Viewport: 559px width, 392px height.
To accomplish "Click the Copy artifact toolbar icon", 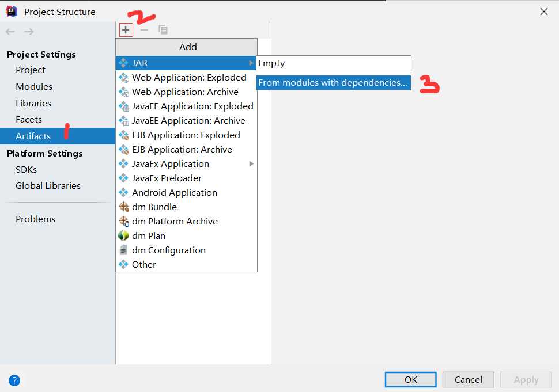I will (163, 30).
